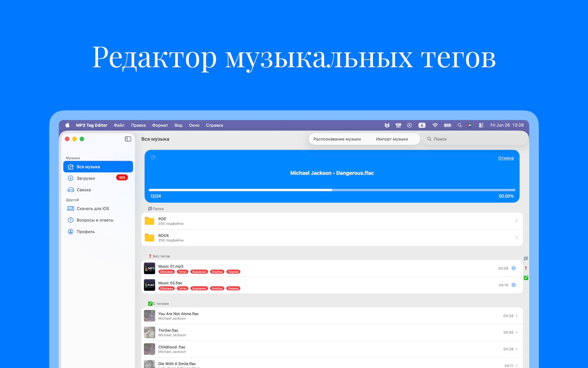Click inside the Поиск search field
Viewport: 588px width, 368px height.
474,139
